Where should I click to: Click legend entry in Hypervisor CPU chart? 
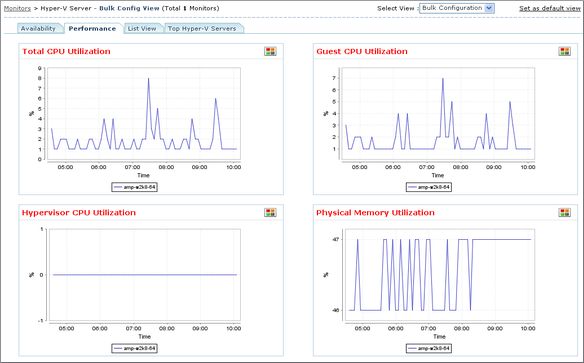click(x=134, y=348)
